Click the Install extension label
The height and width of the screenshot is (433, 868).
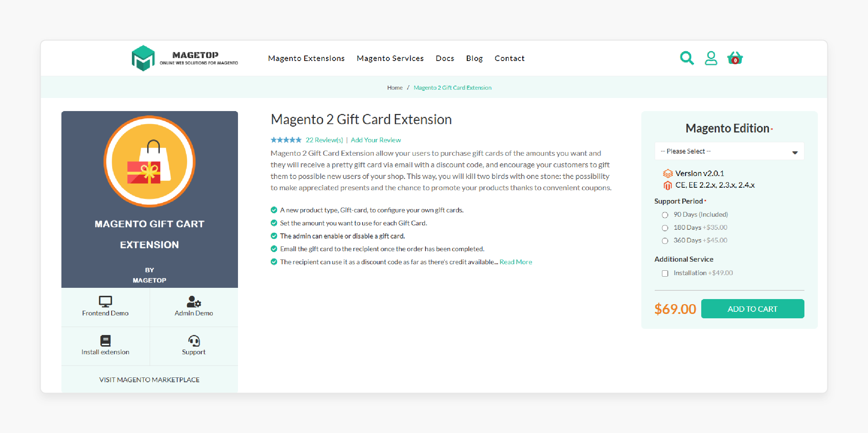tap(105, 352)
